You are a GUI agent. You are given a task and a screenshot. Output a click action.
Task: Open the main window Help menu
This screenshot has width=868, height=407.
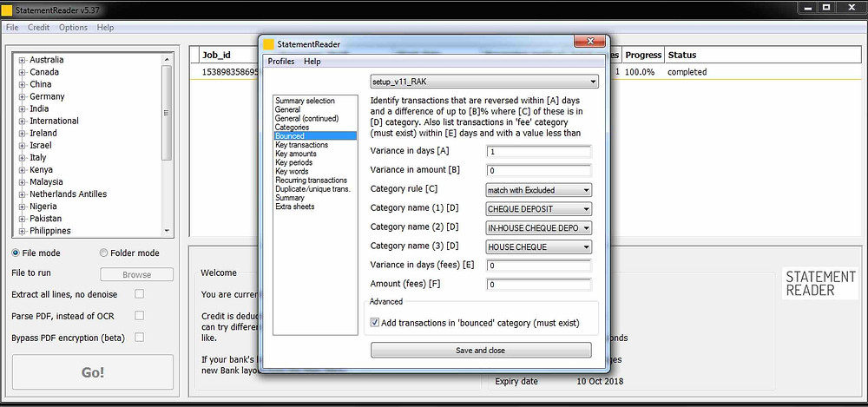coord(105,27)
